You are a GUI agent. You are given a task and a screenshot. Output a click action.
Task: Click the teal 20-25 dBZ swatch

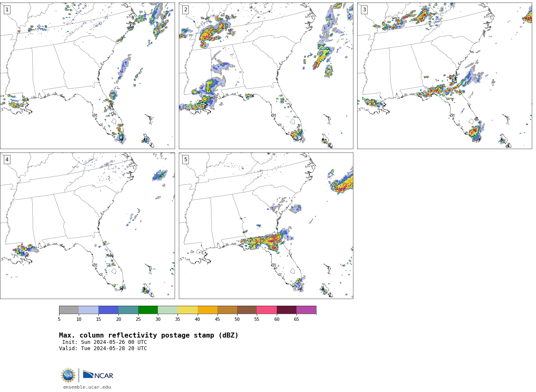[x=128, y=310]
